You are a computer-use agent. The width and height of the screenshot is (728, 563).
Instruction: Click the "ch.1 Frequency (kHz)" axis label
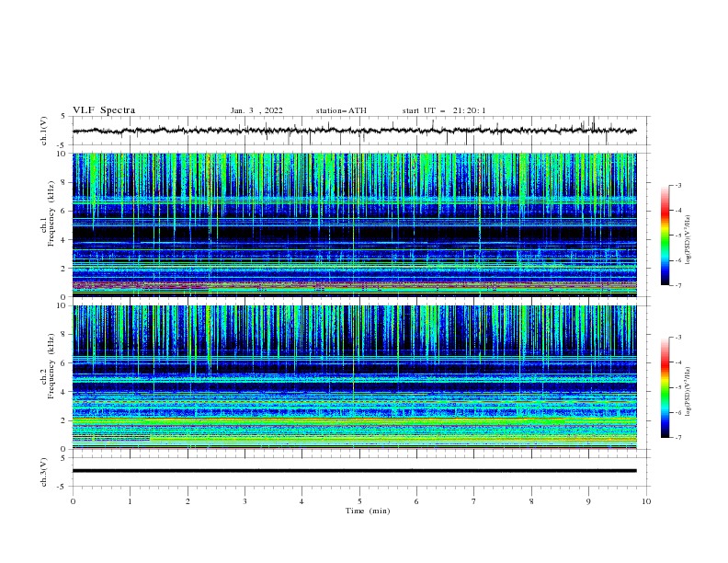click(47, 213)
